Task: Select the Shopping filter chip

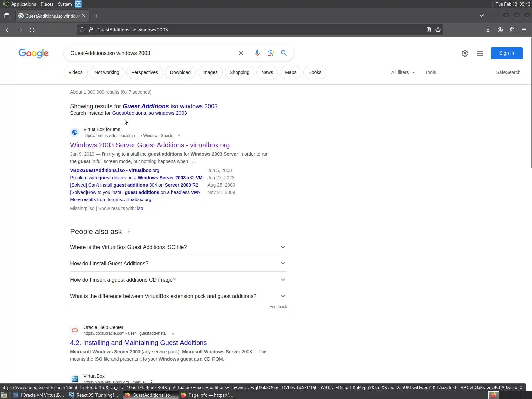Action: tap(239, 72)
